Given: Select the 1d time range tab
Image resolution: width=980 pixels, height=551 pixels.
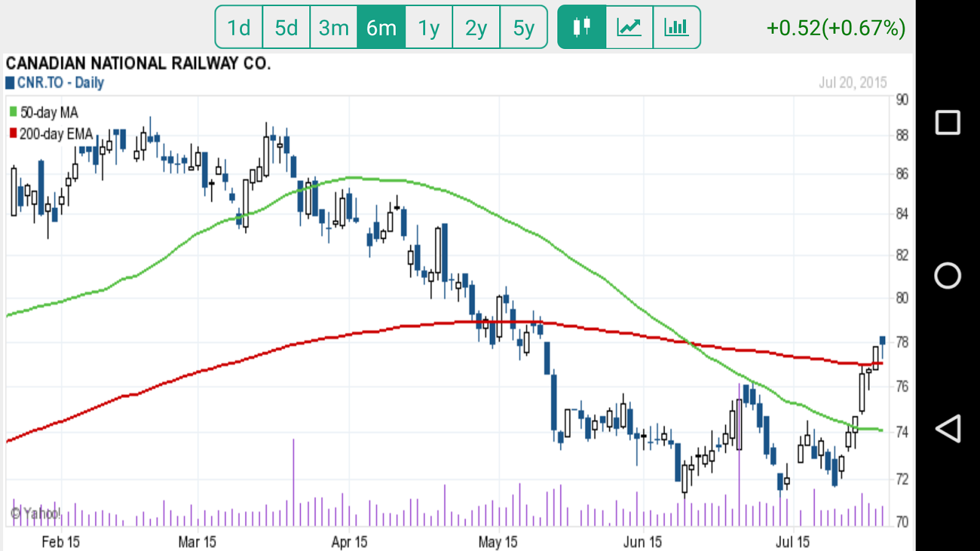Looking at the screenshot, I should 239,27.
